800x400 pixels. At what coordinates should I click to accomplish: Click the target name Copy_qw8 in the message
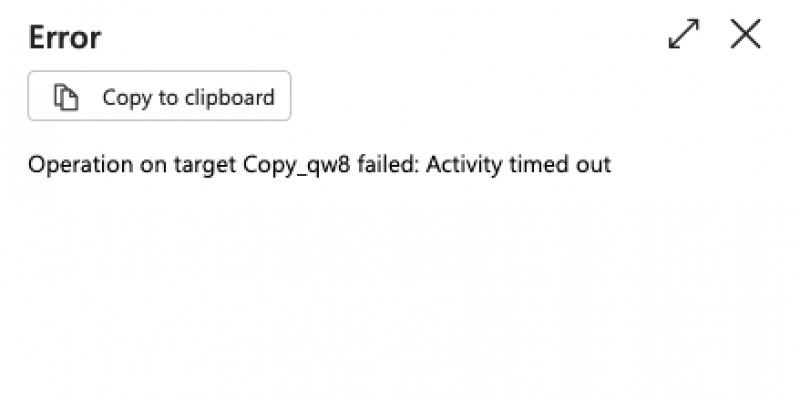coord(297,165)
